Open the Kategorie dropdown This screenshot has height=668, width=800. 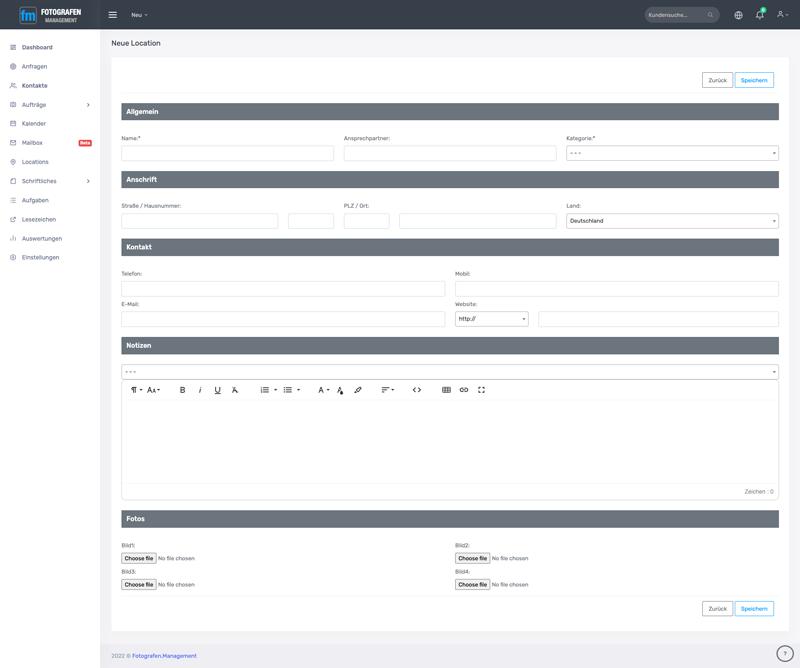point(672,153)
